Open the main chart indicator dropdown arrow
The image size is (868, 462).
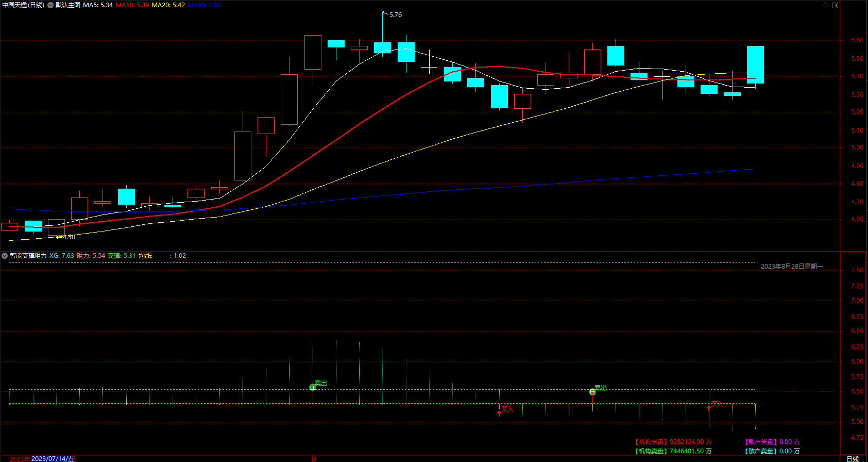50,5
